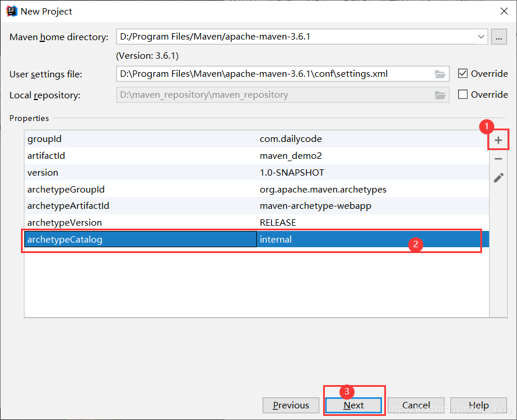This screenshot has width=517, height=420.
Task: Click the Maven home directory path field
Action: tap(302, 37)
